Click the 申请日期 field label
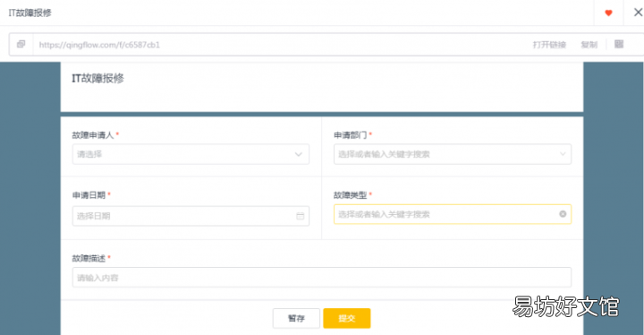The image size is (644, 335). tap(89, 195)
